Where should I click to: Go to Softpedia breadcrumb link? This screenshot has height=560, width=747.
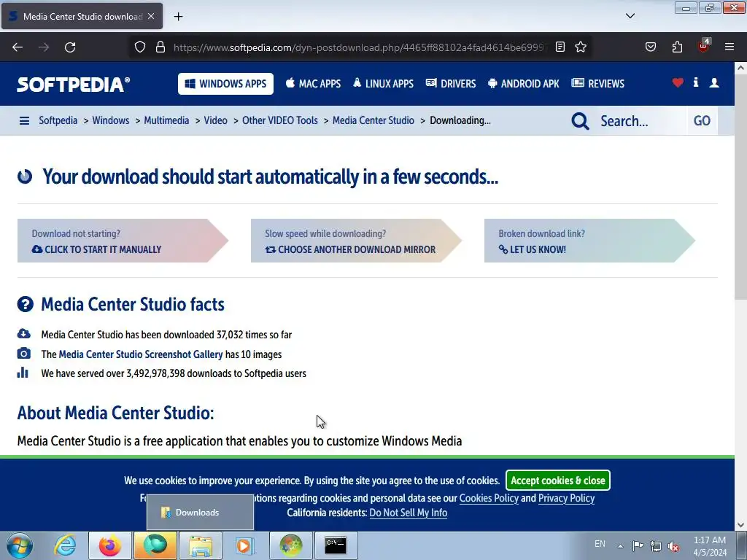tap(58, 120)
